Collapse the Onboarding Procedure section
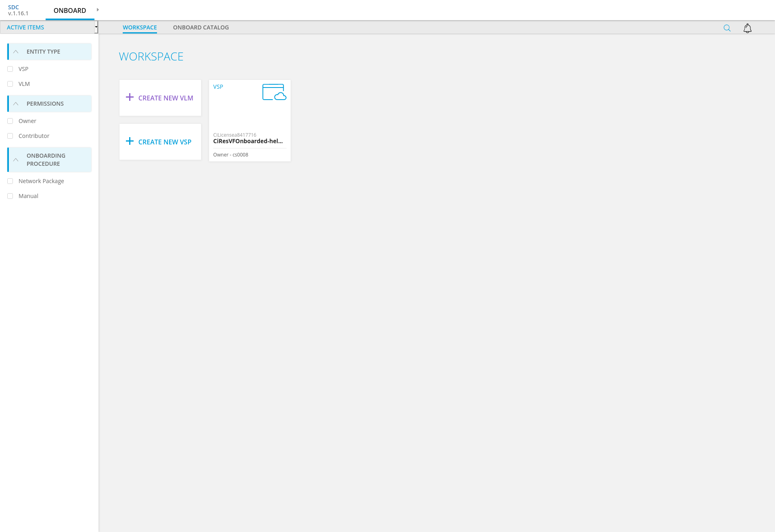The image size is (775, 532). (16, 160)
